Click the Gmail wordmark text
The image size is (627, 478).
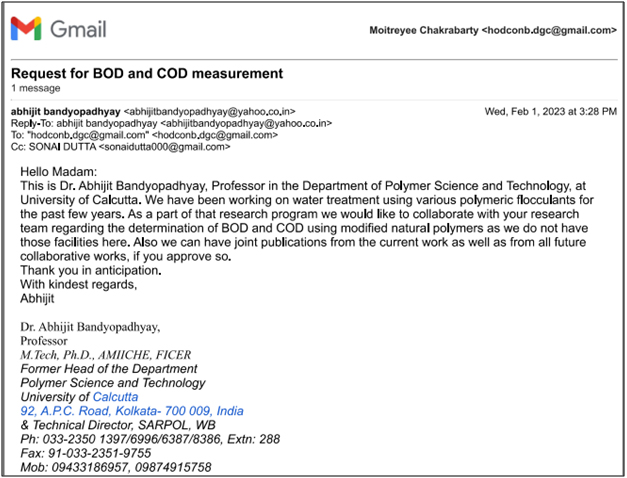click(x=77, y=30)
